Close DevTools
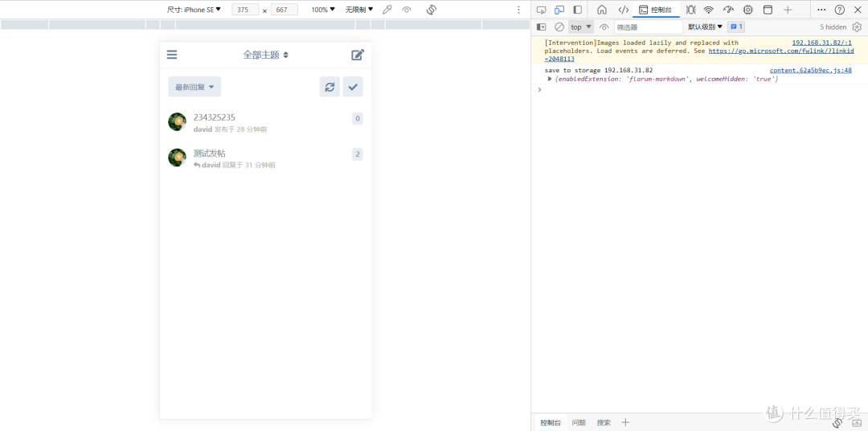 (858, 10)
